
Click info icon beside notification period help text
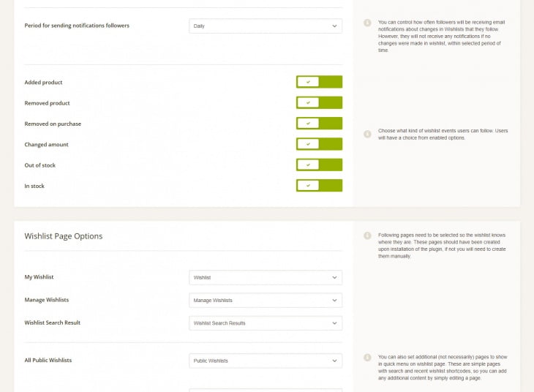click(x=367, y=23)
